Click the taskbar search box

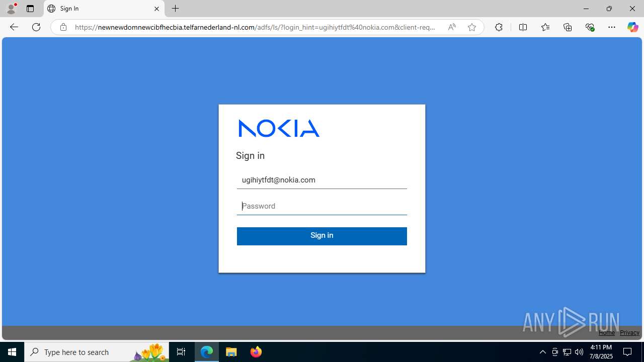pos(97,352)
